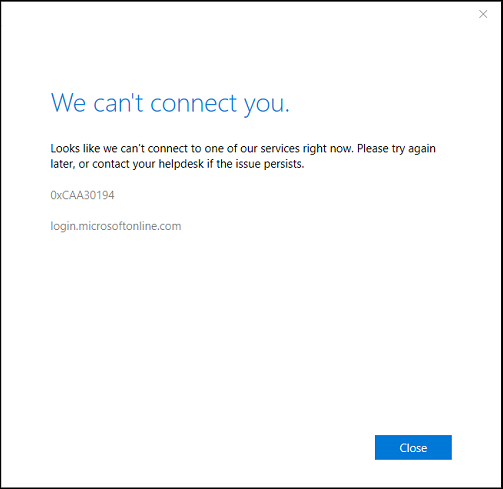Click the word "Looks" starting the message
The image size is (503, 489).
[x=65, y=148]
